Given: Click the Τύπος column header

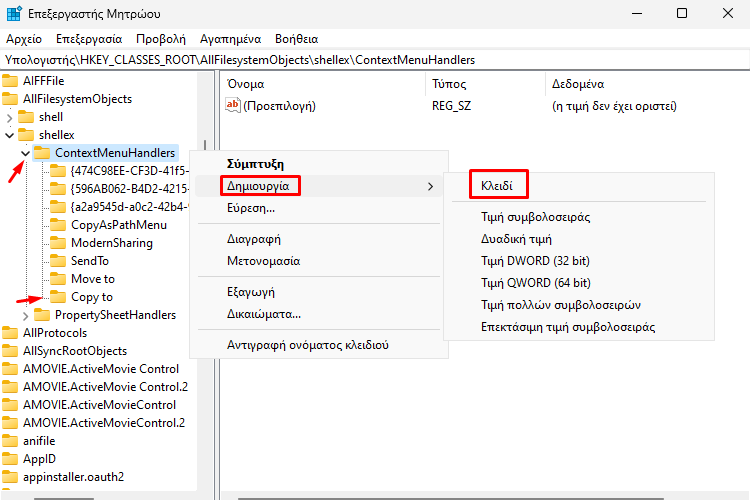Looking at the screenshot, I should 485,84.
